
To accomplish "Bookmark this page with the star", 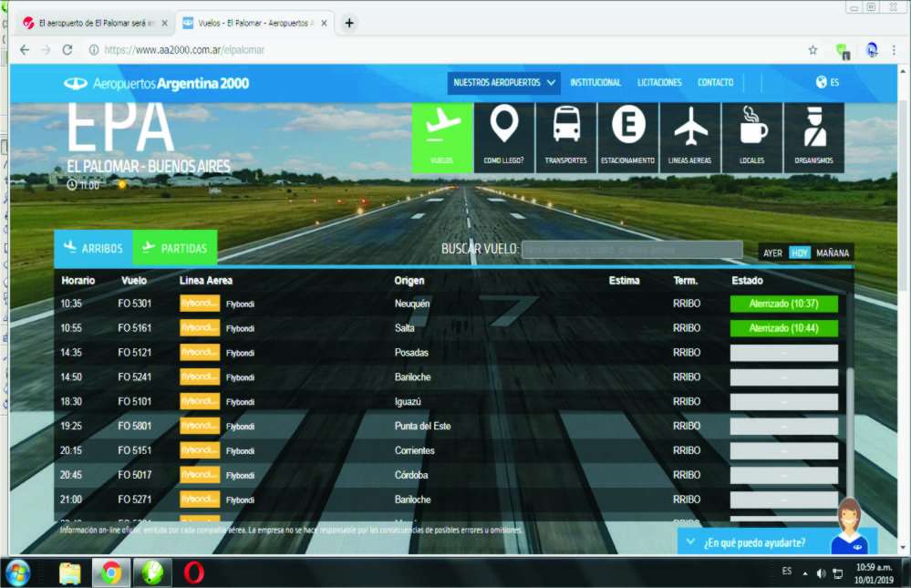I will [x=813, y=50].
